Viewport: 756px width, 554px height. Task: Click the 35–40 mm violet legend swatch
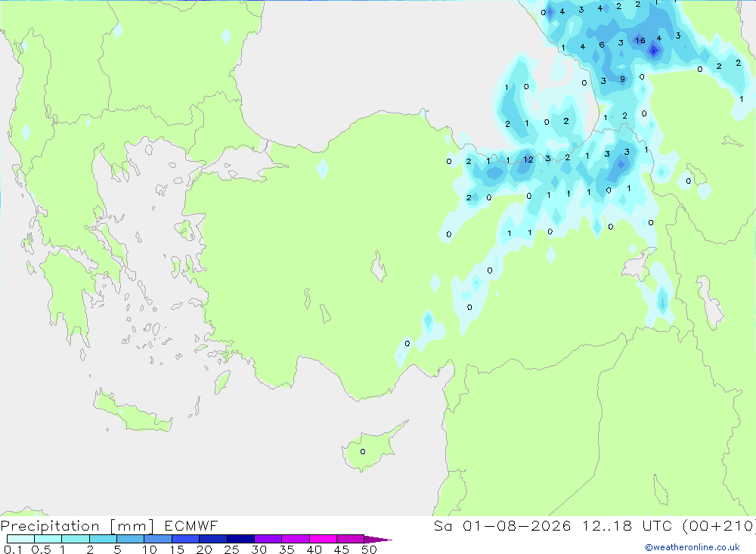coord(296,539)
